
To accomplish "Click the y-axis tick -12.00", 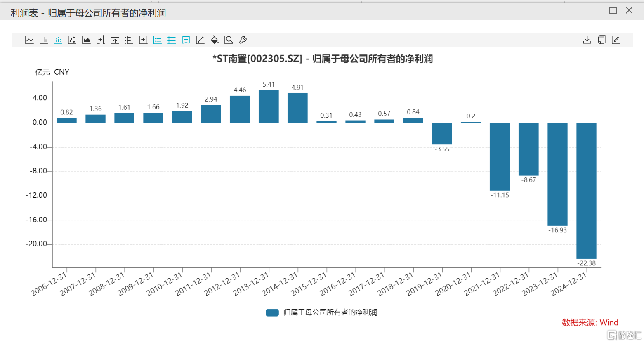I will [36, 196].
